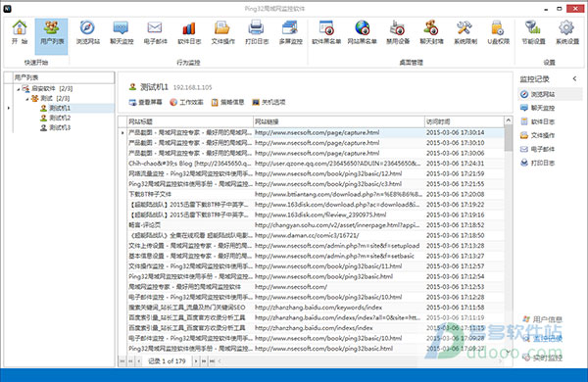Click the records table vertical scrollbar thumb
The width and height of the screenshot is (588, 382).
pyautogui.click(x=508, y=137)
